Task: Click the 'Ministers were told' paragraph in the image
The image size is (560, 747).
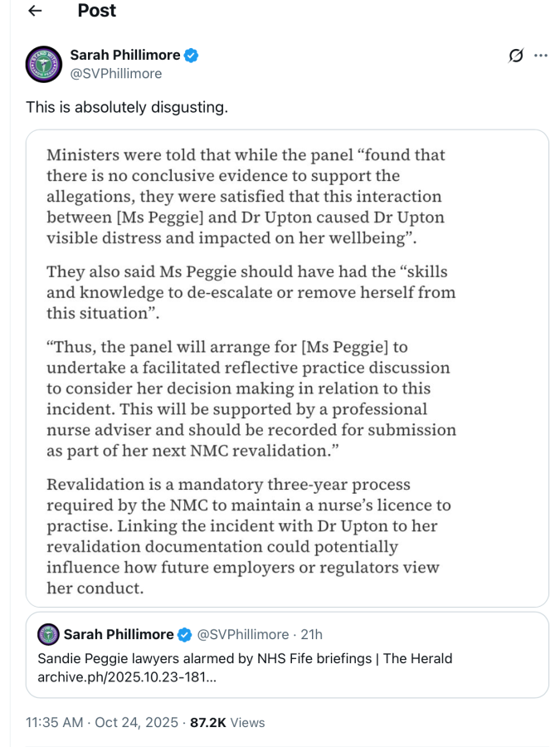Action: 246,196
